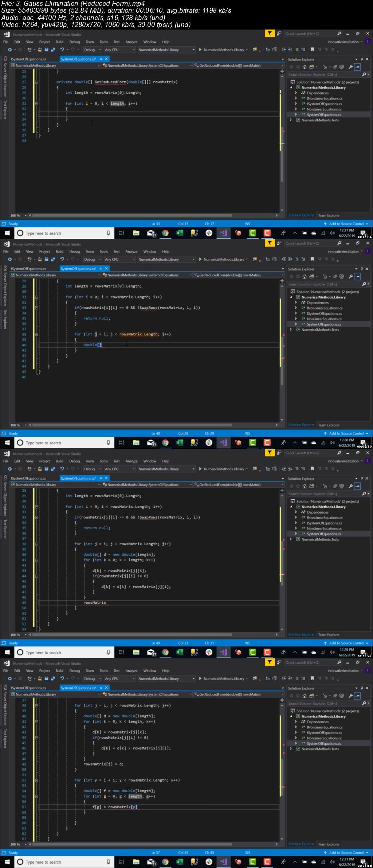Click the Pending Changes Filter icon in Solution Explorer, 12:29 PM frame
373x868 pixels.
click(325, 486)
